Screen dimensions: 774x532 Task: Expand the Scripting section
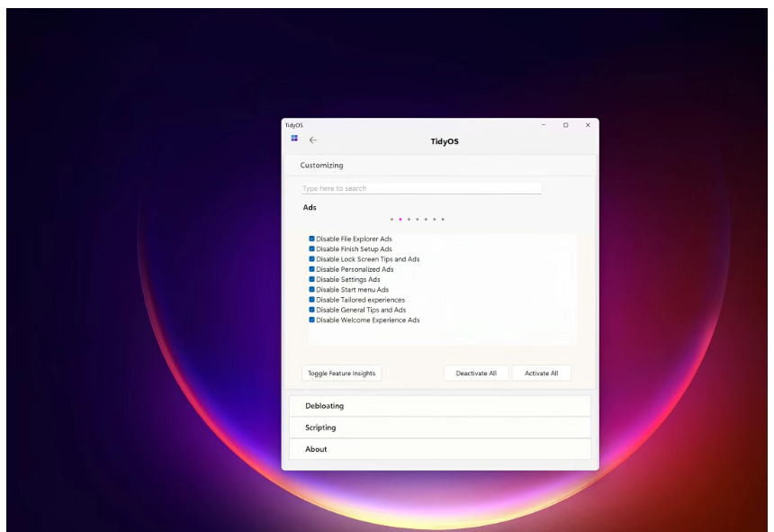440,428
